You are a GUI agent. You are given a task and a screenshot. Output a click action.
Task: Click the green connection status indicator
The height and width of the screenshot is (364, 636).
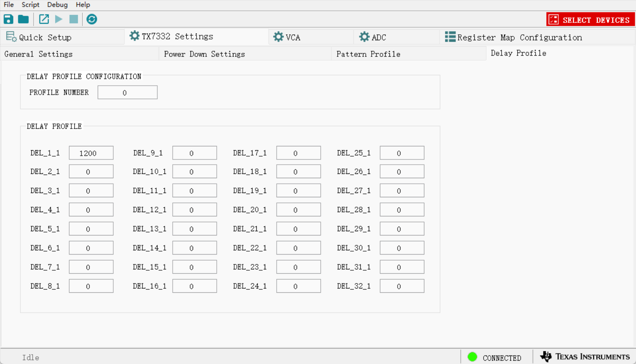pos(472,357)
